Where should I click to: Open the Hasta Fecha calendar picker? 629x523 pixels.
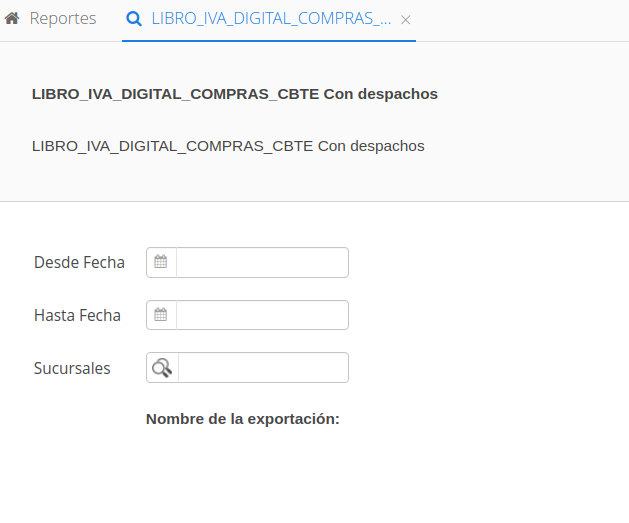point(161,315)
